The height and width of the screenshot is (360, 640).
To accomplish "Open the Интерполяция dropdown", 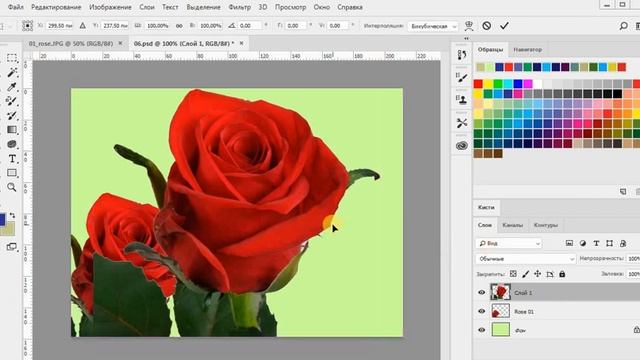I will coord(433,26).
